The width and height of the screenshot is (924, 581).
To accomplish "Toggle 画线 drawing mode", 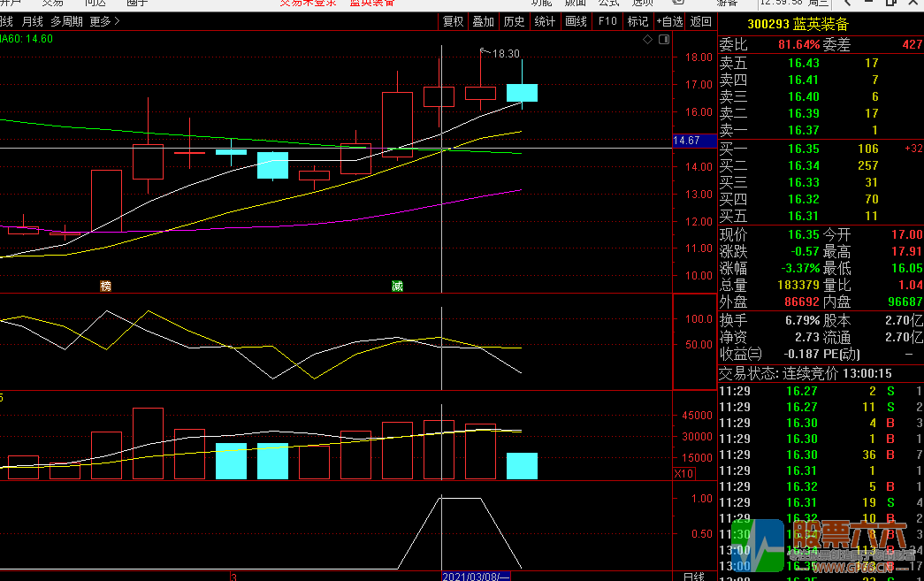I will (x=576, y=21).
